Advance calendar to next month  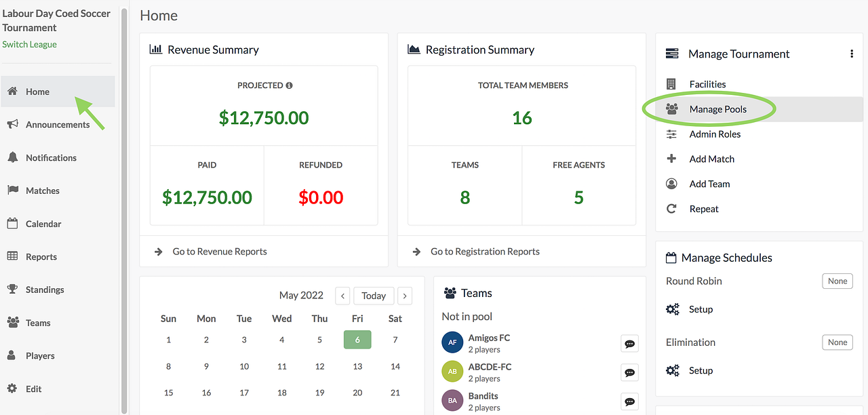pyautogui.click(x=405, y=296)
